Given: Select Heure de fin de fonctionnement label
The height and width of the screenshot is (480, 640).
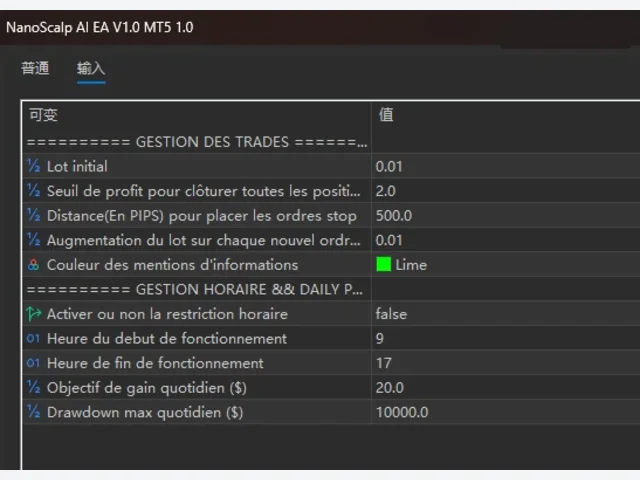Looking at the screenshot, I should pyautogui.click(x=155, y=363).
